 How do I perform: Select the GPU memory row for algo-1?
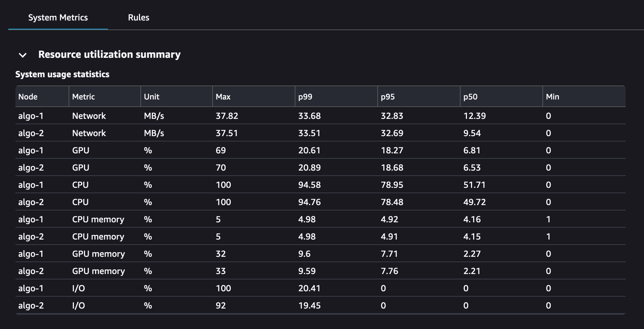tap(99, 254)
